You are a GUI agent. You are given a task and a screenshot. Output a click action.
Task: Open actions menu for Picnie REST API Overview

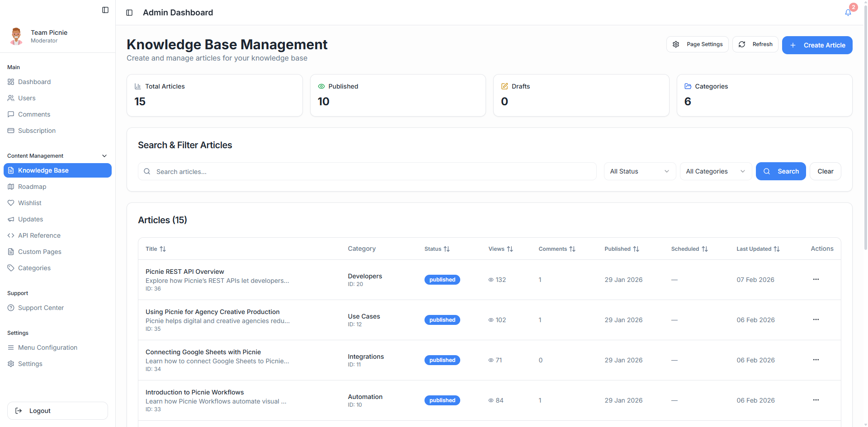point(816,279)
